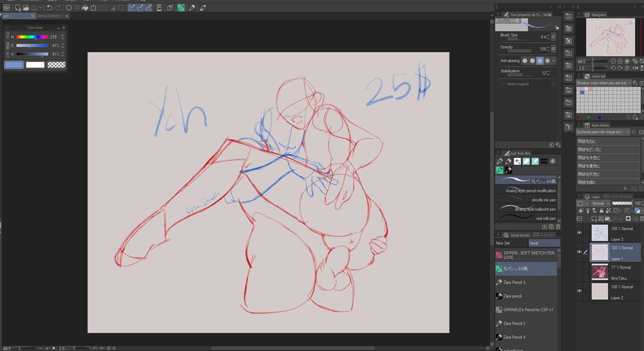644x351 pixels.
Task: Pick 241PEN - SOFT SKETCH PEN LOVE
Action: pyautogui.click(x=526, y=255)
